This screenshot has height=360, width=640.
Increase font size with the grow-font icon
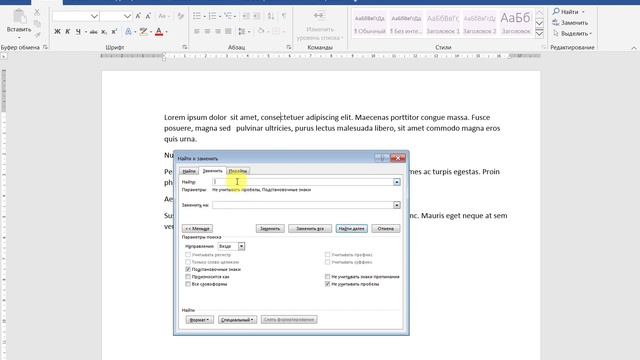click(138, 16)
